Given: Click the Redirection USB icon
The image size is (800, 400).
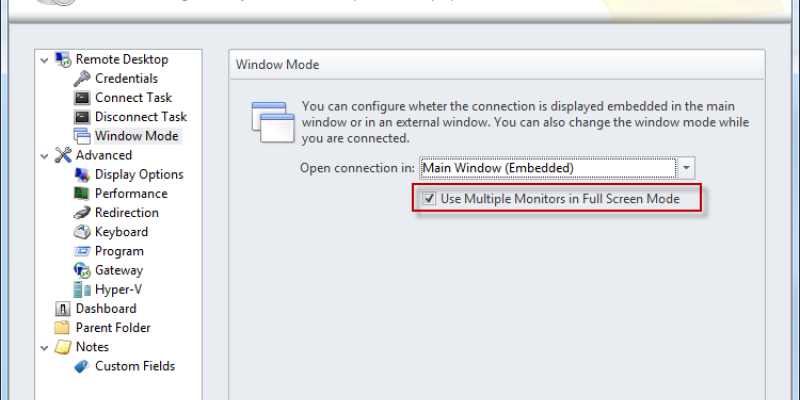Looking at the screenshot, I should 82,213.
